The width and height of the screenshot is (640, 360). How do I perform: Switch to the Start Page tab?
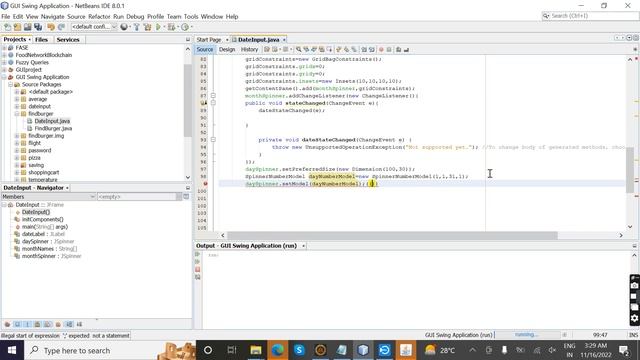click(x=209, y=40)
